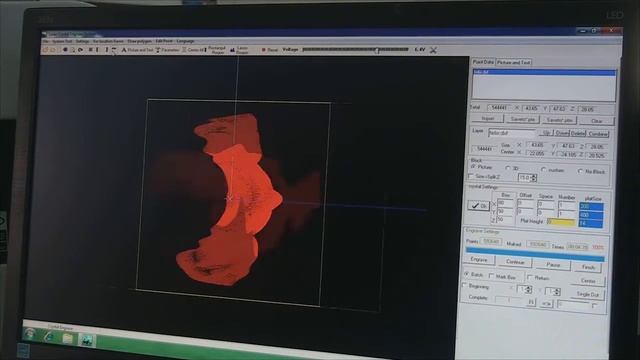Screen dimensions: 640x360
Task: Open Internet Explorer from the taskbar
Action: 49,337
